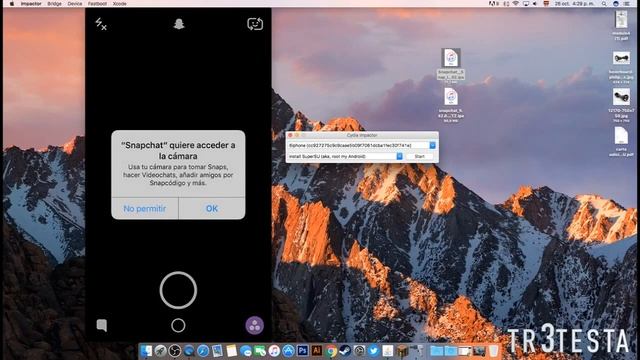The width and height of the screenshot is (640, 360).
Task: Select the "install SuperSU" command text field
Action: point(345,156)
